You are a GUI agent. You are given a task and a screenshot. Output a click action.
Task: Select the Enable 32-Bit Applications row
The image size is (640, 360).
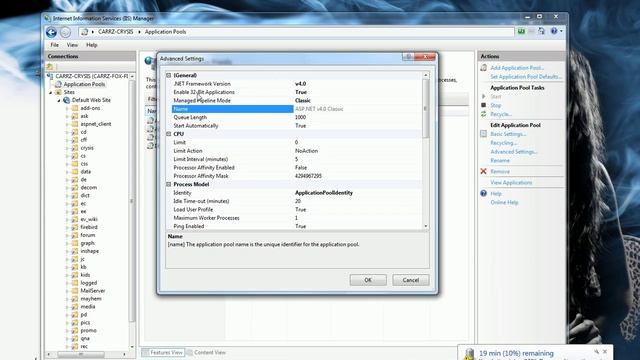coord(297,92)
